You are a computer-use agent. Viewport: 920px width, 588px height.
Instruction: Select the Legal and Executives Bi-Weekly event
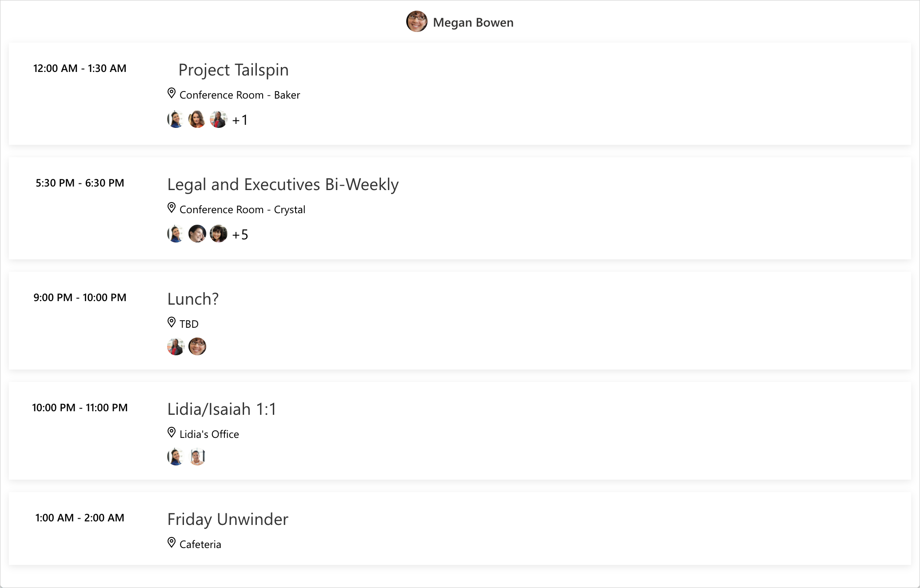pyautogui.click(x=282, y=184)
